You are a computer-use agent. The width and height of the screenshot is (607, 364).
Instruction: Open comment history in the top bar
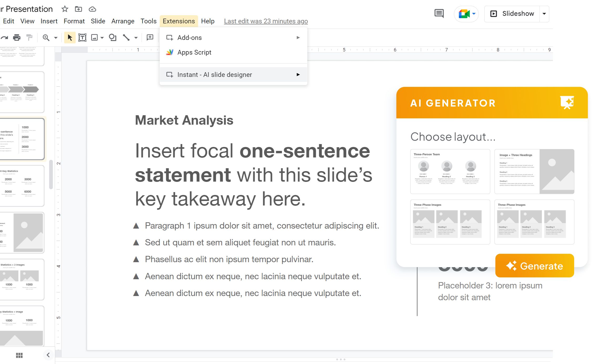[439, 13]
